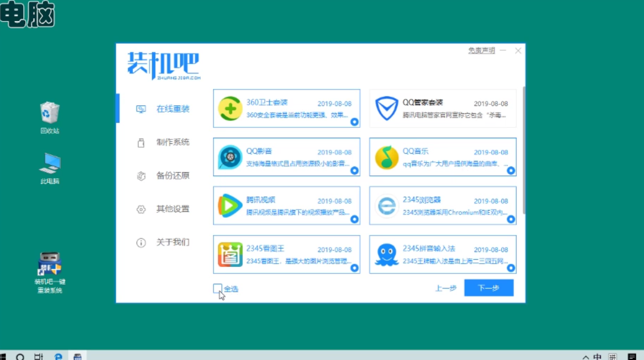Click the 在线重装 monitor sidebar icon
644x360 pixels.
[141, 109]
